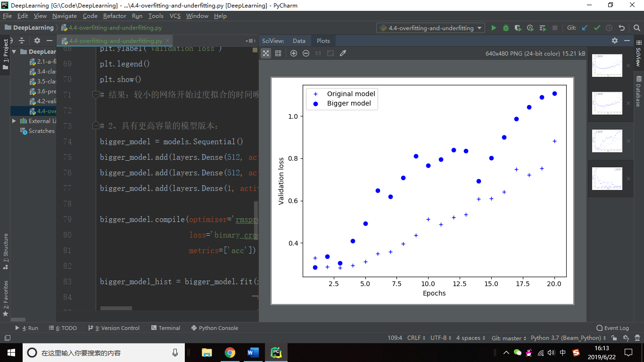Toggle fit-to-window in the Plots toolbar
644x362 pixels.
tap(330, 53)
